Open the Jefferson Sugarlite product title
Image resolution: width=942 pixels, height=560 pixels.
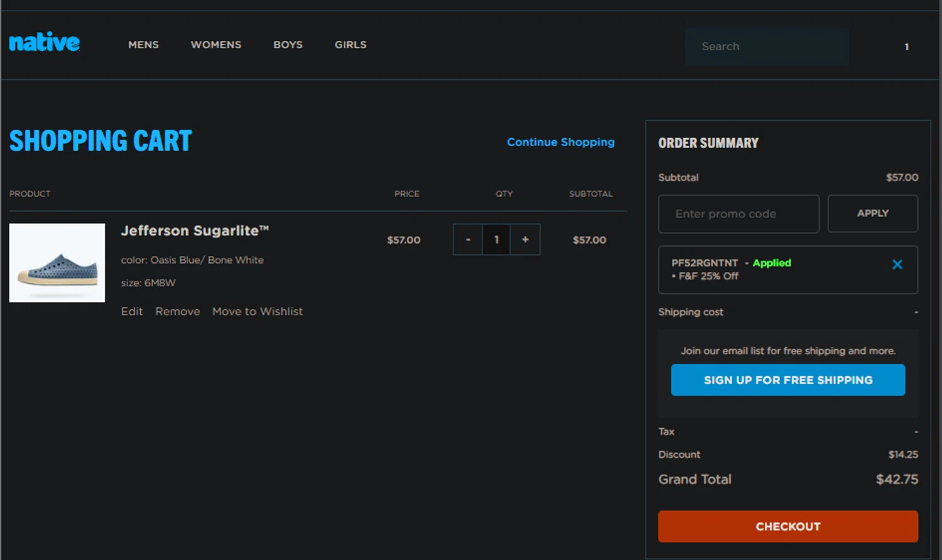[x=195, y=230]
